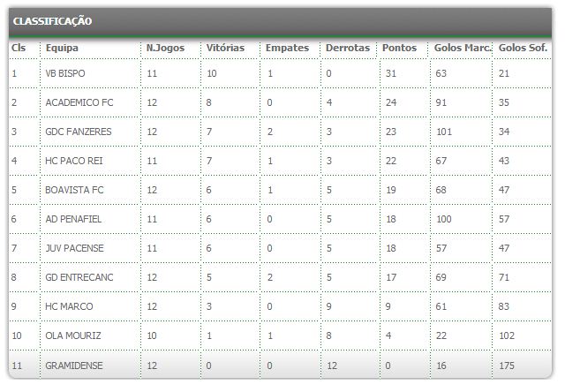Select HC MARCO in the standings
This screenshot has width=565, height=392.
[69, 306]
